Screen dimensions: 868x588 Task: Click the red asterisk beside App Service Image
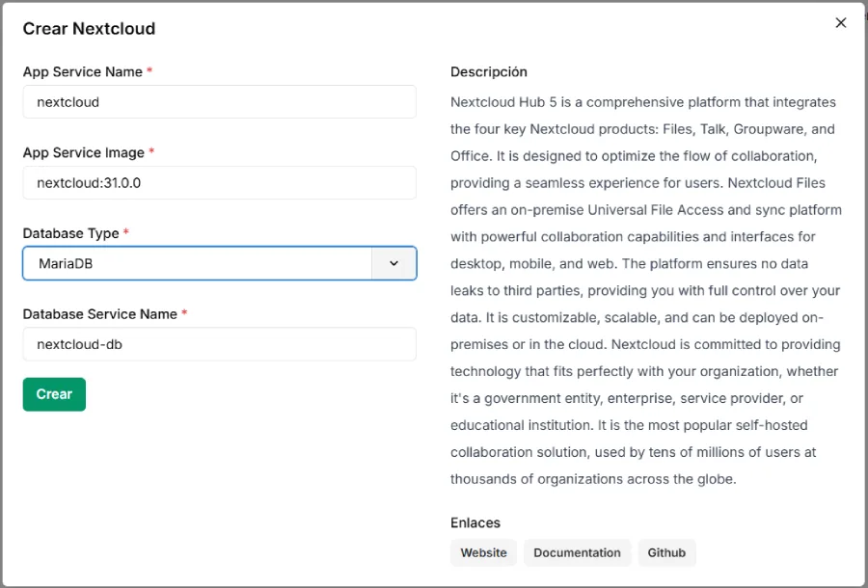pos(151,152)
